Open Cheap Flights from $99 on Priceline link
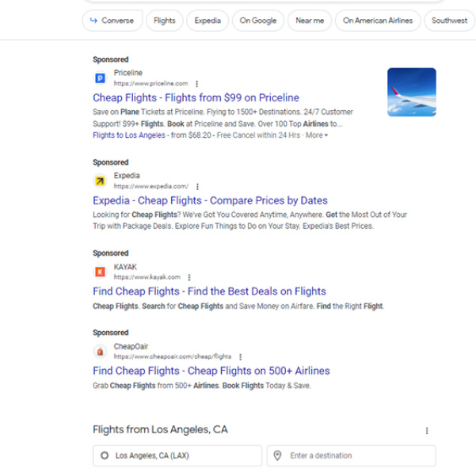Viewport: 476px width, 476px height. pyautogui.click(x=196, y=97)
